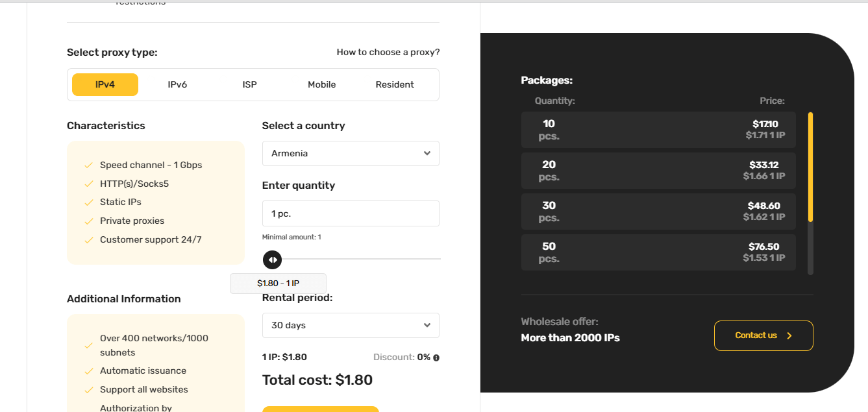868x412 pixels.
Task: Click the discount info icon
Action: tap(436, 357)
